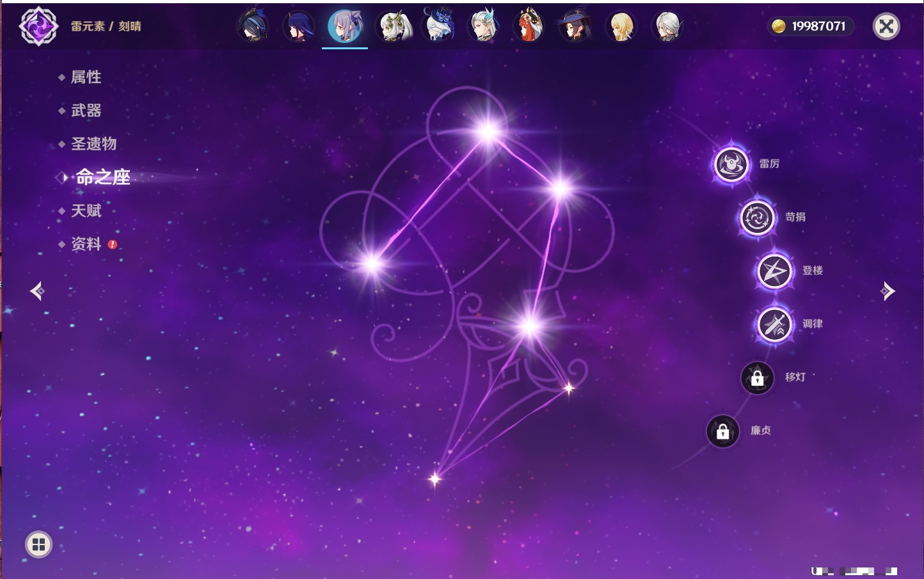The image size is (924, 579).
Task: Go to the previous character with the left arrow
Action: [x=37, y=291]
